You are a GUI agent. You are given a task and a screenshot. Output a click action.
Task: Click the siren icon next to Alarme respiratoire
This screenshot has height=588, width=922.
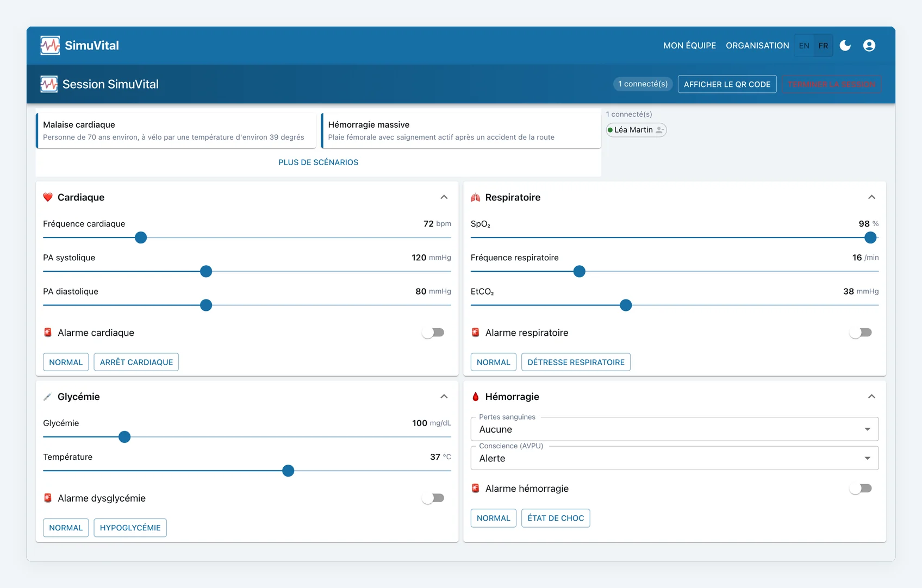(476, 333)
